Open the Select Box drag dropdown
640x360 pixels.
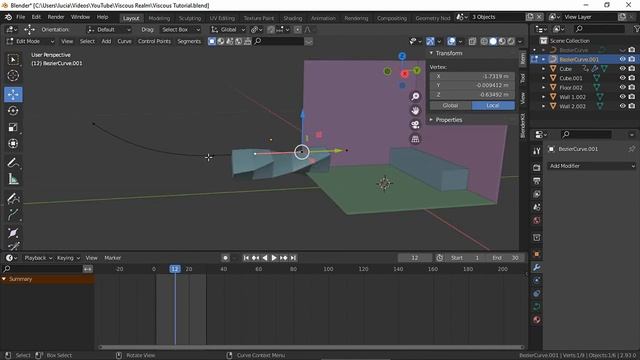181,29
